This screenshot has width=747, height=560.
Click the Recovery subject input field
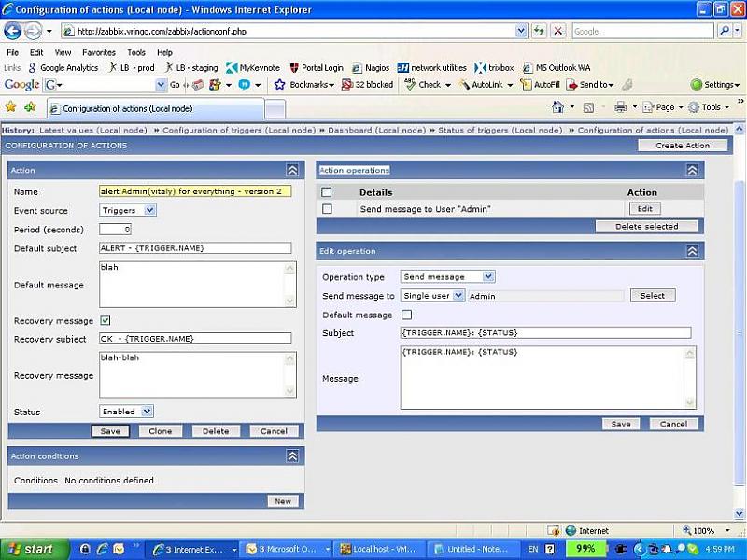coord(195,339)
